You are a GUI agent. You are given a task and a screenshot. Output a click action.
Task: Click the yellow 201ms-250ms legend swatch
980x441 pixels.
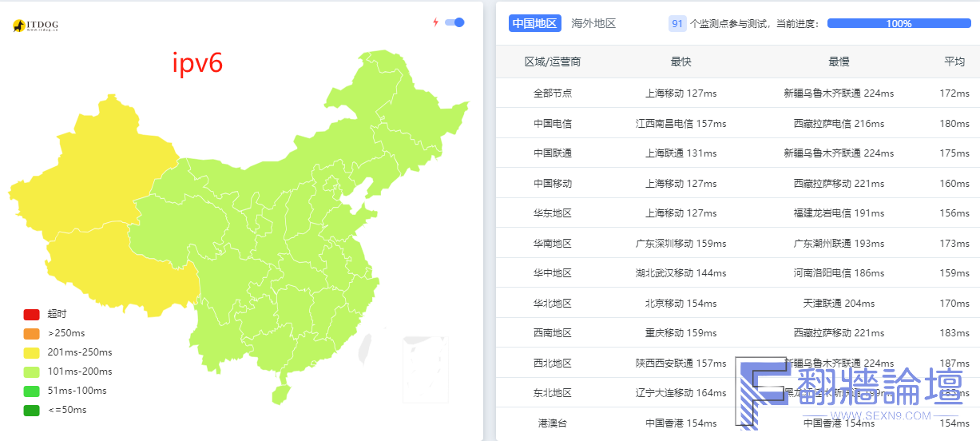click(x=31, y=352)
